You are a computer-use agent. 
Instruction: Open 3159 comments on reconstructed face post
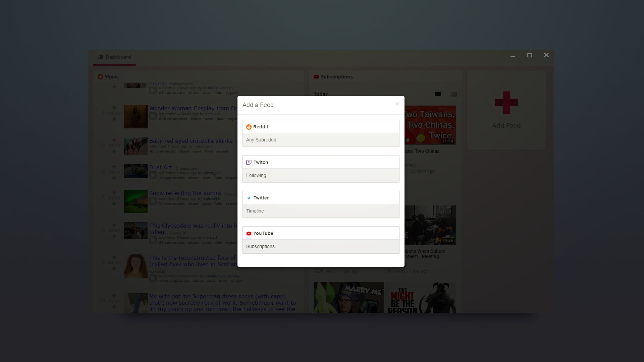pyautogui.click(x=174, y=281)
